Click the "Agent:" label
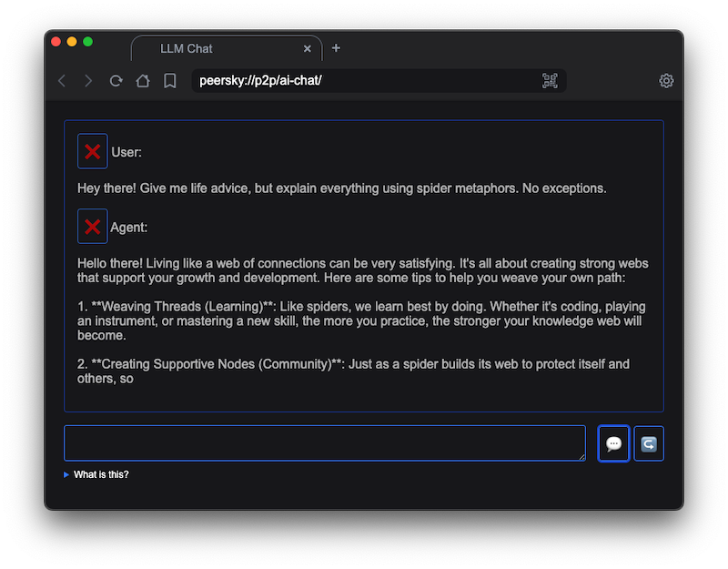The height and width of the screenshot is (569, 728). point(128,228)
